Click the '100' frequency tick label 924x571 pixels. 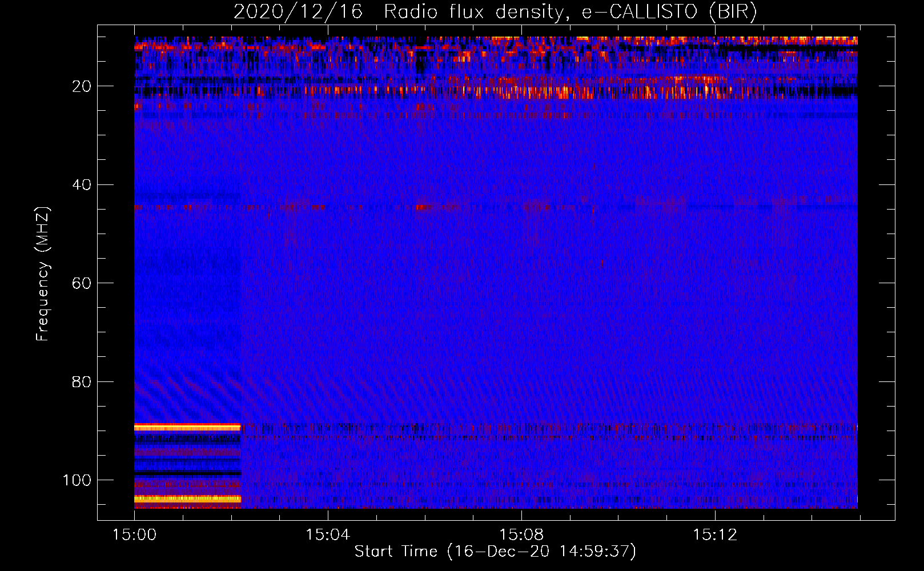tap(77, 480)
